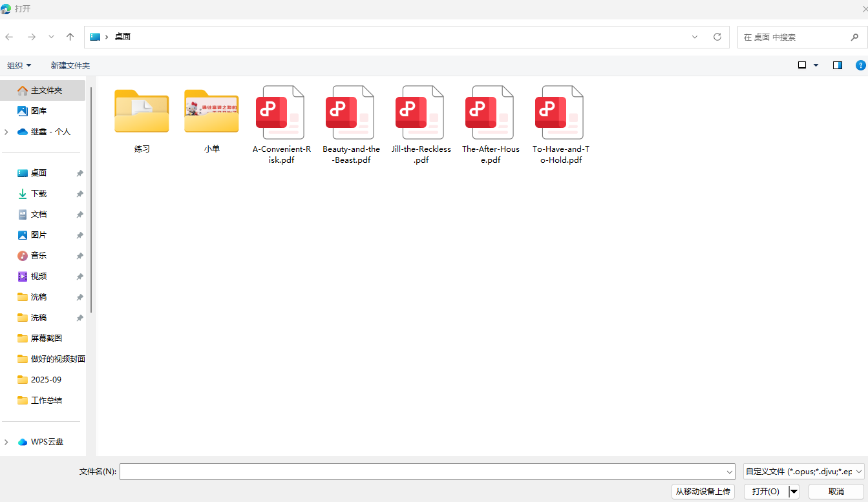Screen dimensions: 868x502
Task: Go forward with the right arrow
Action: point(31,37)
